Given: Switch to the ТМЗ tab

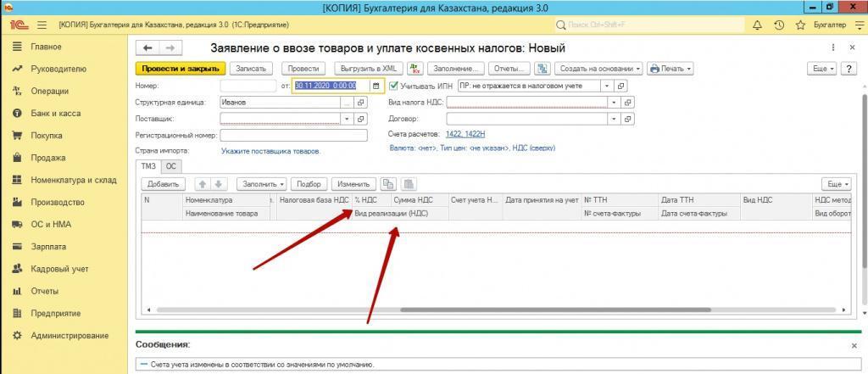Looking at the screenshot, I should [149, 166].
